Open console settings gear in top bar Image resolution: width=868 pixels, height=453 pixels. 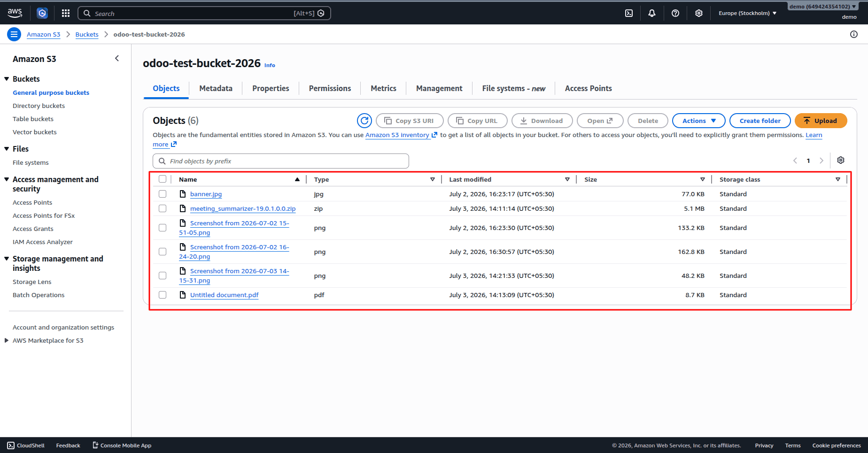[699, 13]
